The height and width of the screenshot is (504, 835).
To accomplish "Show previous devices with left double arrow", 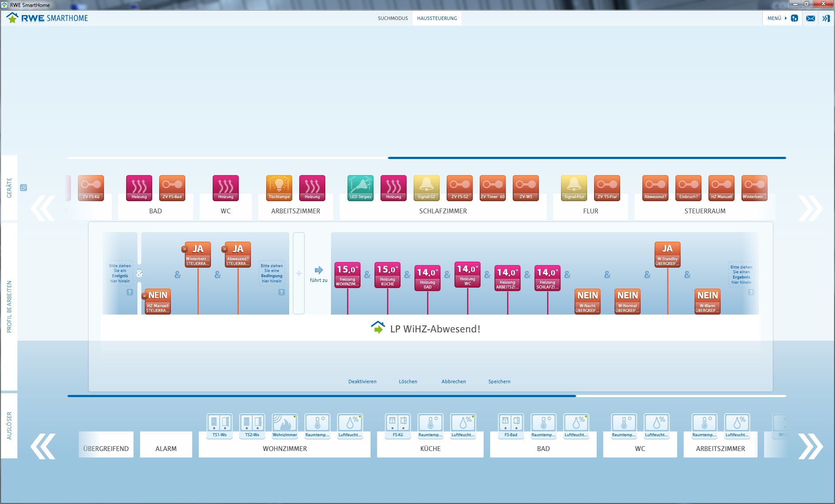I will click(x=43, y=208).
